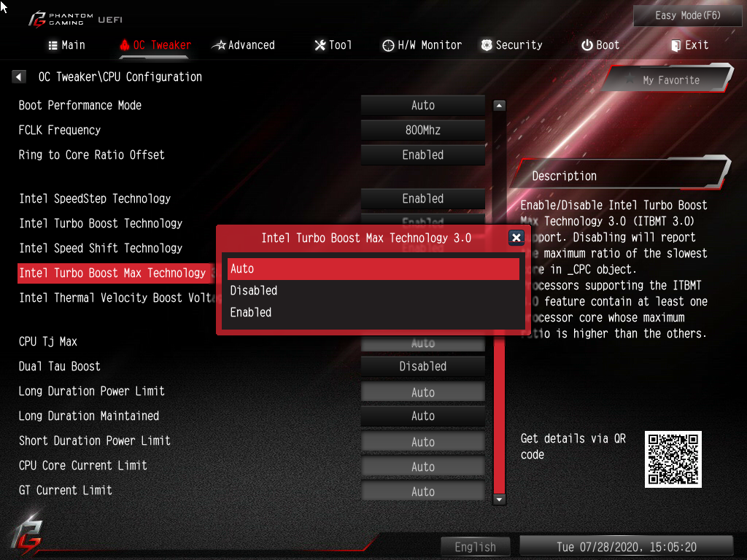747x560 pixels.
Task: Click the OC Tweaker flame icon
Action: click(124, 44)
